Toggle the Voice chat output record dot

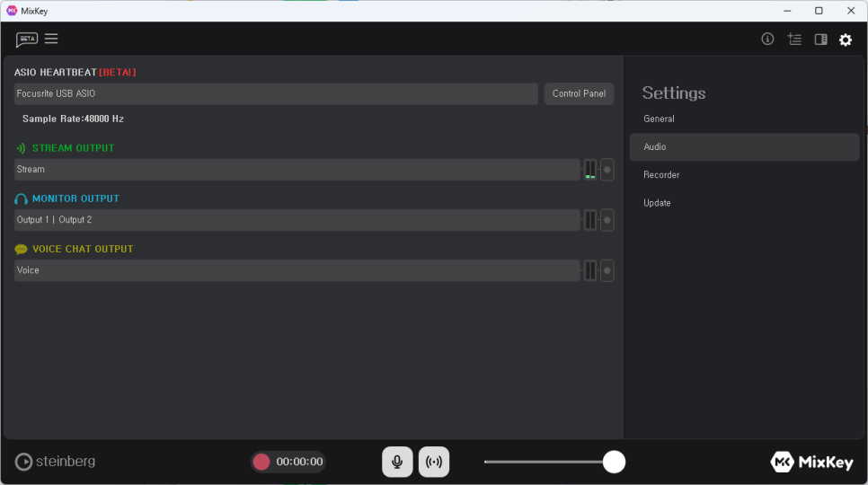(x=607, y=270)
